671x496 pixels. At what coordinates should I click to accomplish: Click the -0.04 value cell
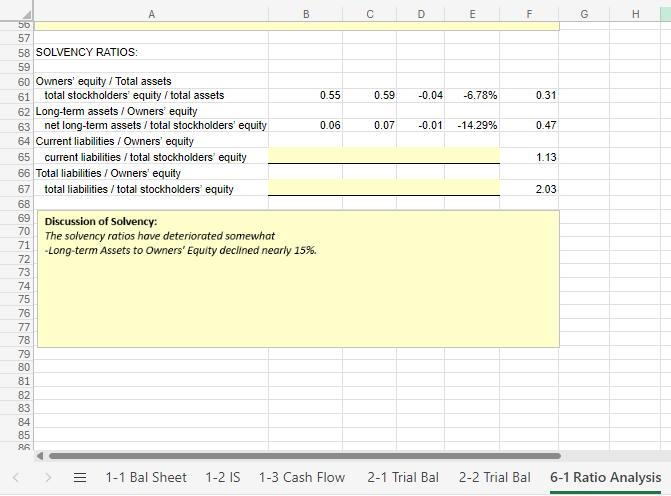(421, 95)
